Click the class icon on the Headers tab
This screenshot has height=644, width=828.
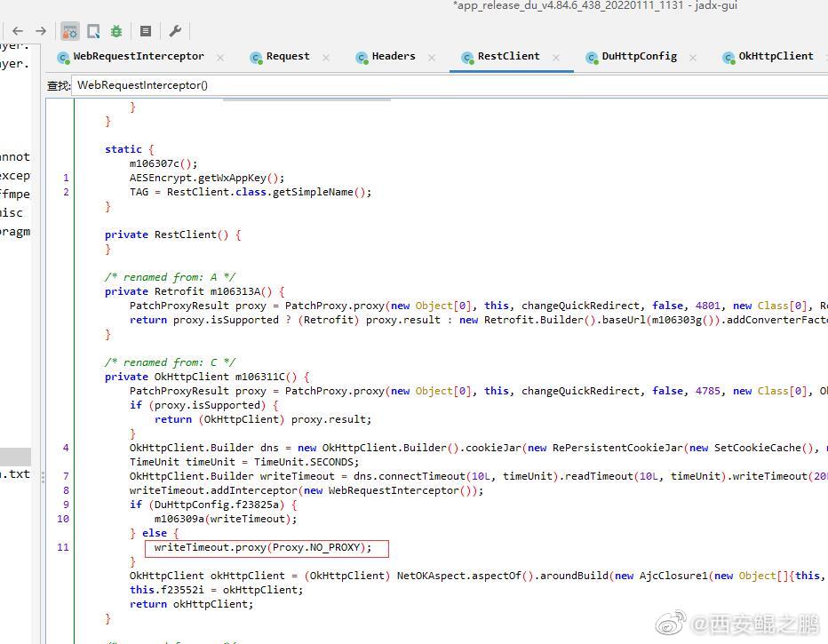(362, 58)
